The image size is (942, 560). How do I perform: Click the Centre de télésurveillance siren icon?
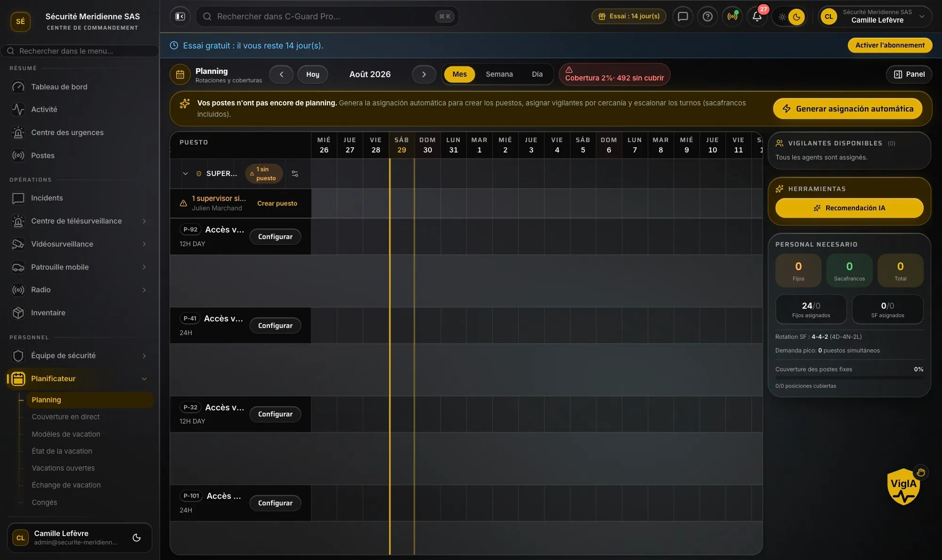(x=18, y=221)
